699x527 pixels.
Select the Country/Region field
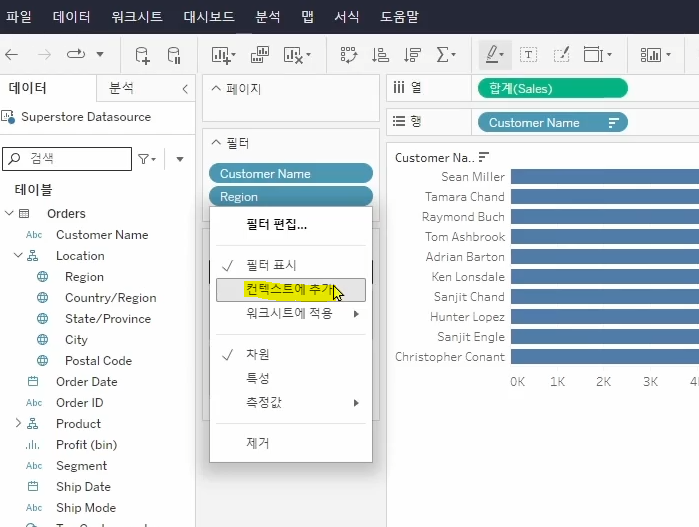click(111, 297)
